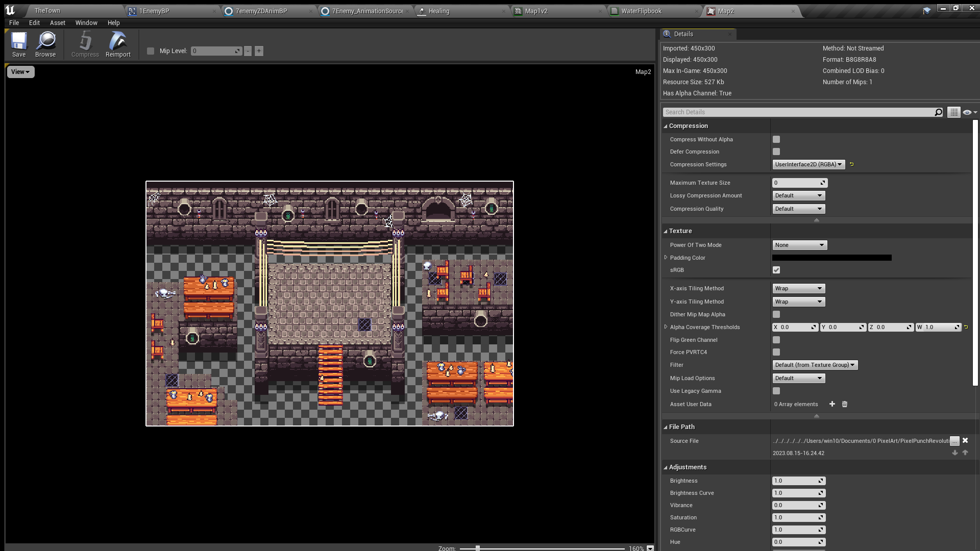Clear Asset User Data with trash icon
The height and width of the screenshot is (551, 980).
coord(845,404)
